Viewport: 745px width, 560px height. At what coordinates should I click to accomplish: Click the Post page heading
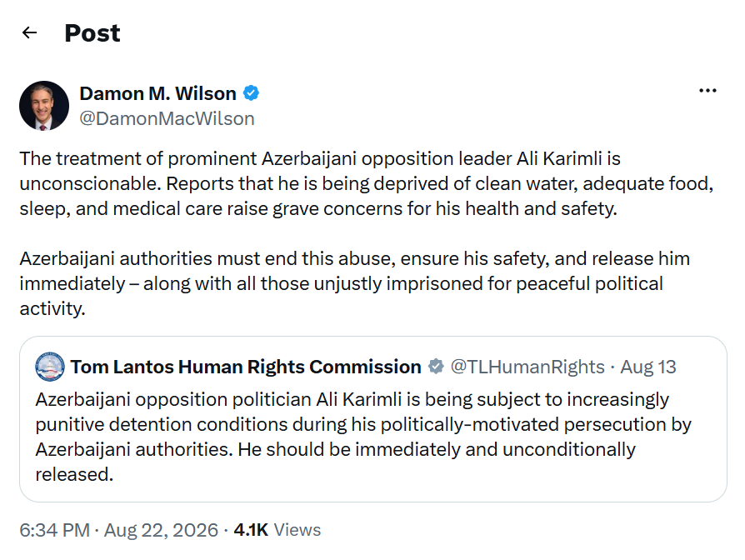(92, 32)
